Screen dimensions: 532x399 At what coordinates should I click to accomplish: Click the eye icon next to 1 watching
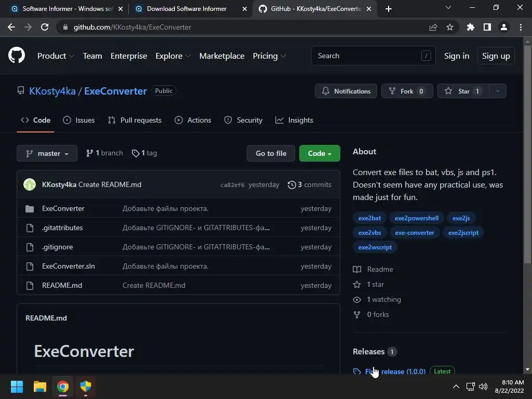[x=357, y=300]
